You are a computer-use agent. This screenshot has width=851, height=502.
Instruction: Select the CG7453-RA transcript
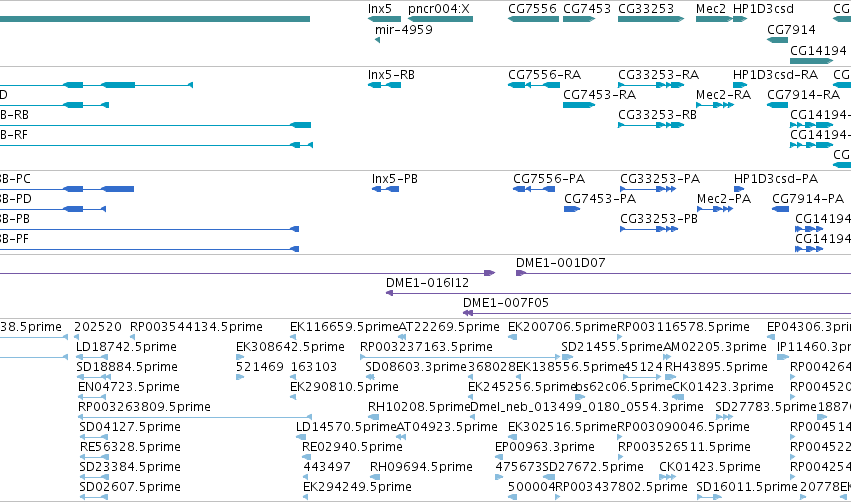(579, 105)
